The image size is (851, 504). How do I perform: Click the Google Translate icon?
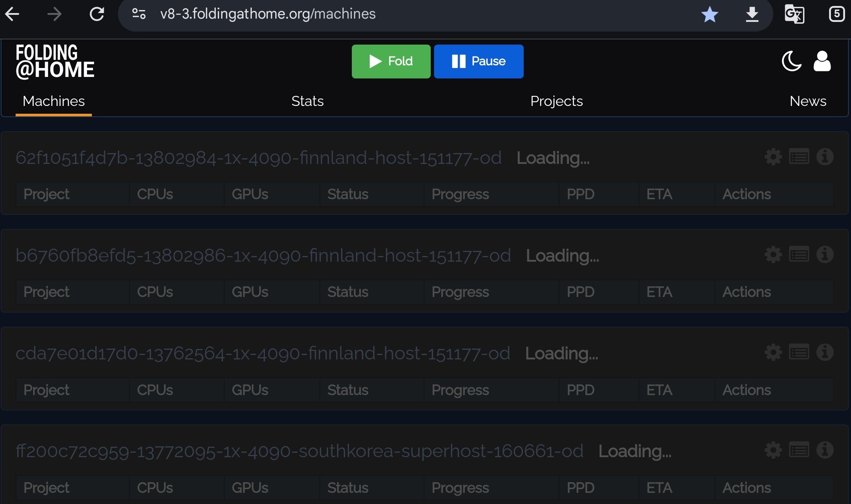pos(794,14)
